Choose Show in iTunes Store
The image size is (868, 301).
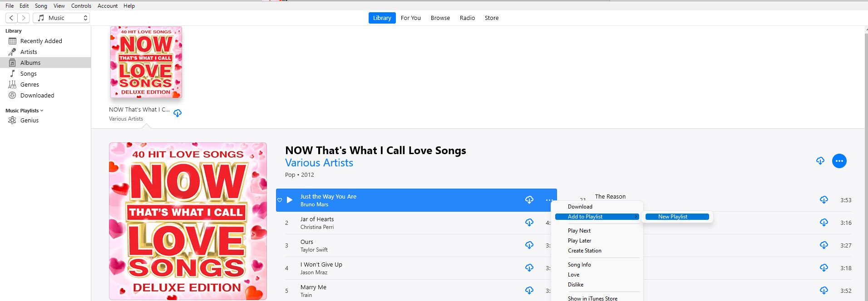click(597, 298)
